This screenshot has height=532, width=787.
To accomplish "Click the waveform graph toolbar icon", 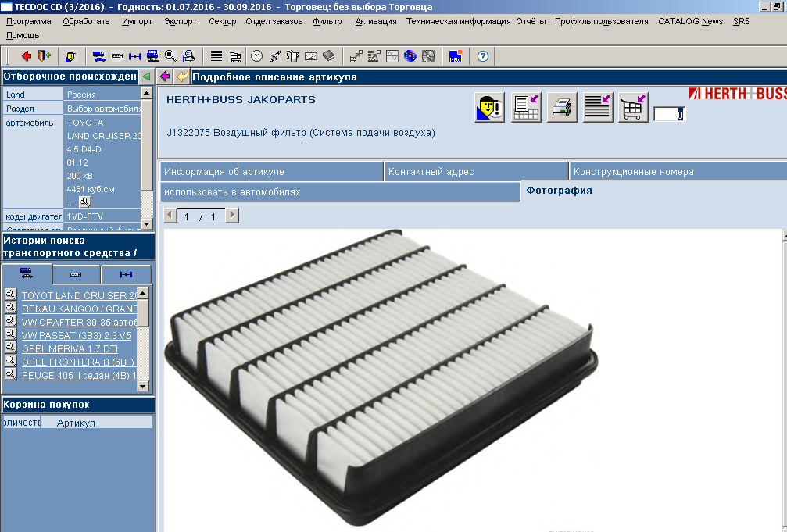I will click(392, 56).
